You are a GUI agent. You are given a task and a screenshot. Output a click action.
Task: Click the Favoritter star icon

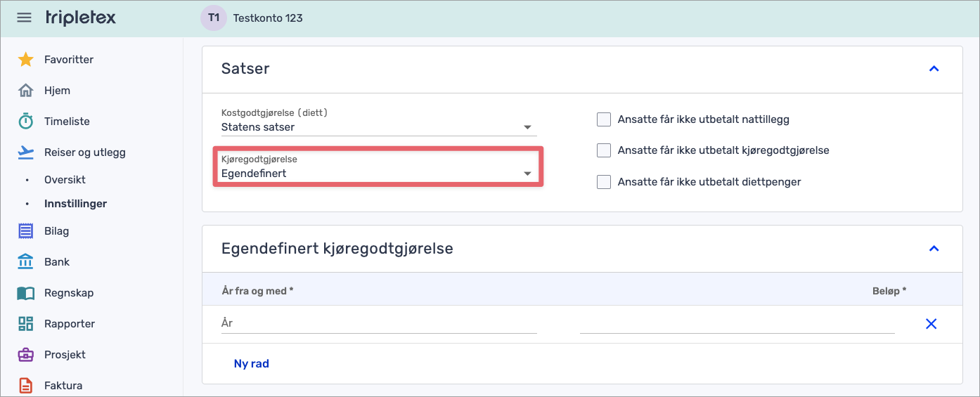point(26,60)
